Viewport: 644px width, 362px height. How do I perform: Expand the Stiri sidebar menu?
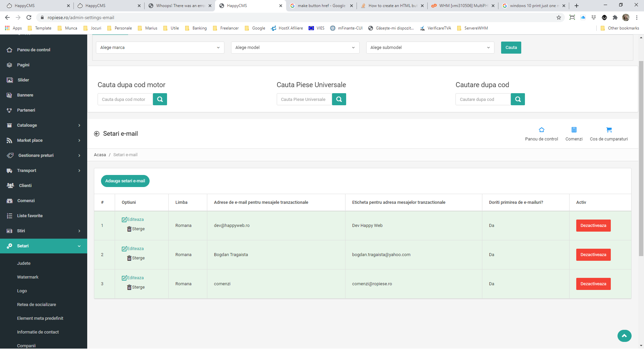click(x=44, y=231)
